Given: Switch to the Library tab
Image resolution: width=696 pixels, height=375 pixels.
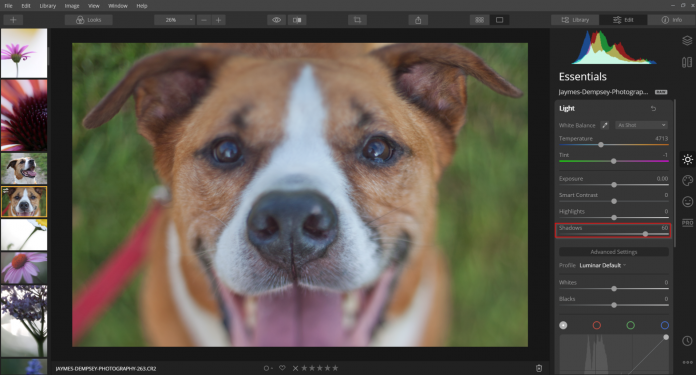Looking at the screenshot, I should tap(575, 20).
